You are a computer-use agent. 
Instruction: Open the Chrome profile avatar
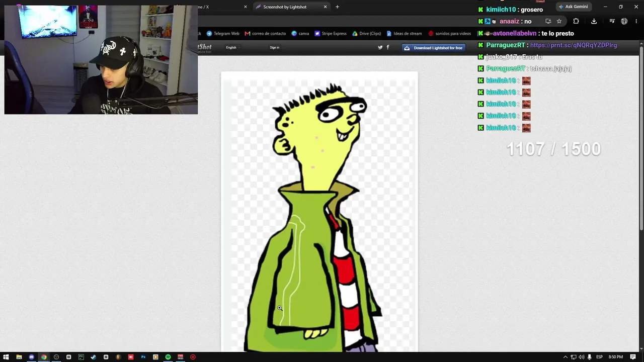pyautogui.click(x=624, y=21)
